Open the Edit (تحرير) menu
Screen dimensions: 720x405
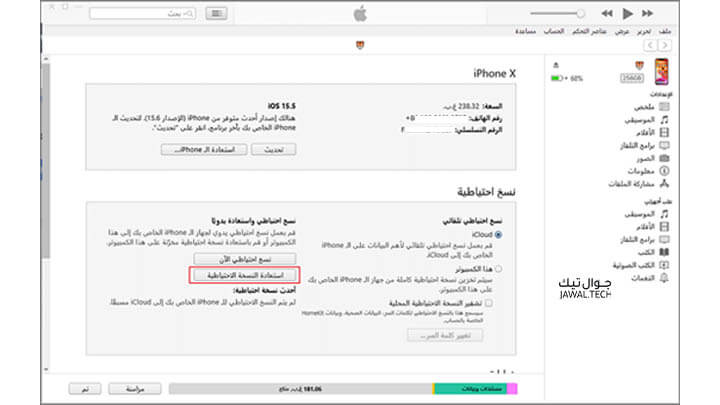644,31
